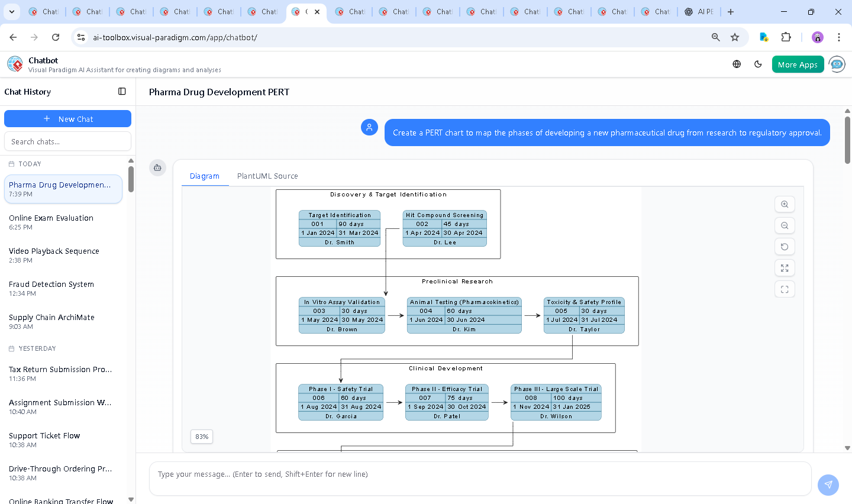
Task: Open the browser tab search dropdown
Action: click(12, 12)
